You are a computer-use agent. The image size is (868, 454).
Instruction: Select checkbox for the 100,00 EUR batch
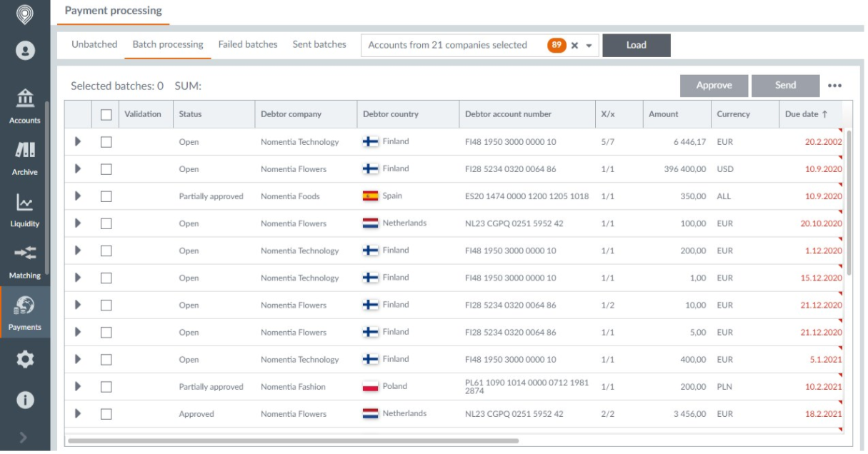click(106, 223)
